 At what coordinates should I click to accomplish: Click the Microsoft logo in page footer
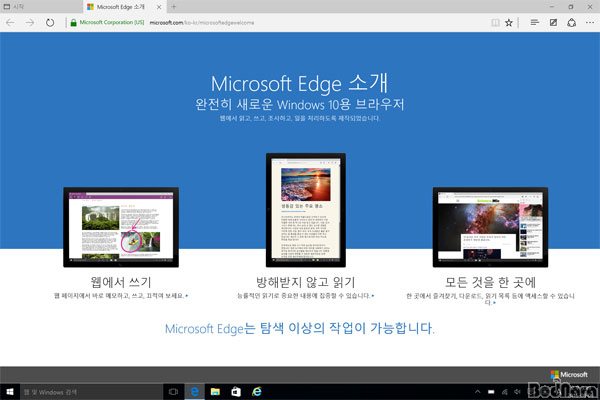[569, 374]
